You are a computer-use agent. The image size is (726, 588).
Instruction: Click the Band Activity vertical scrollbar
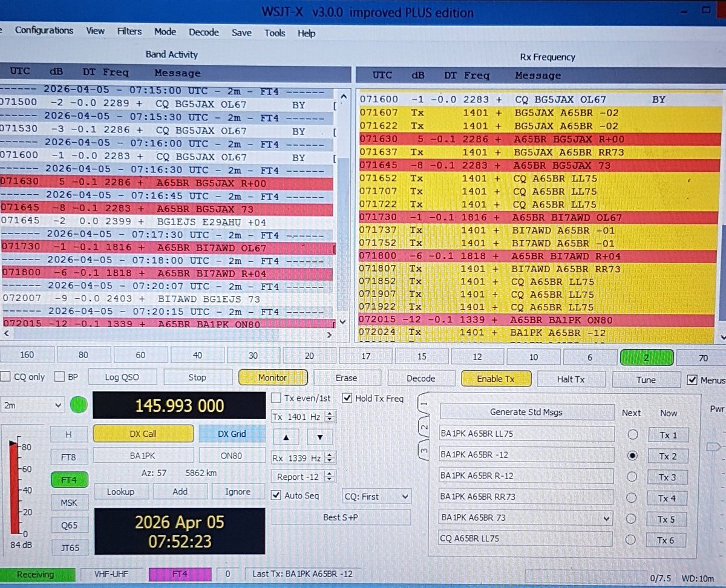(x=343, y=209)
